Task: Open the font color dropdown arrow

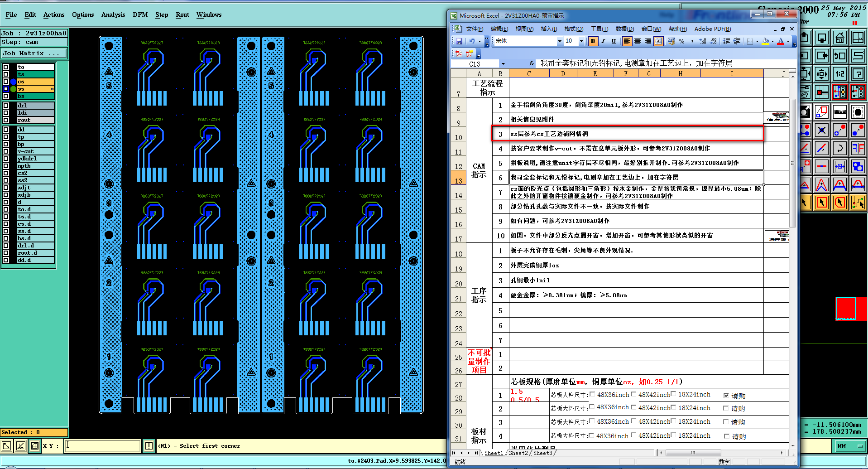Action: point(788,41)
